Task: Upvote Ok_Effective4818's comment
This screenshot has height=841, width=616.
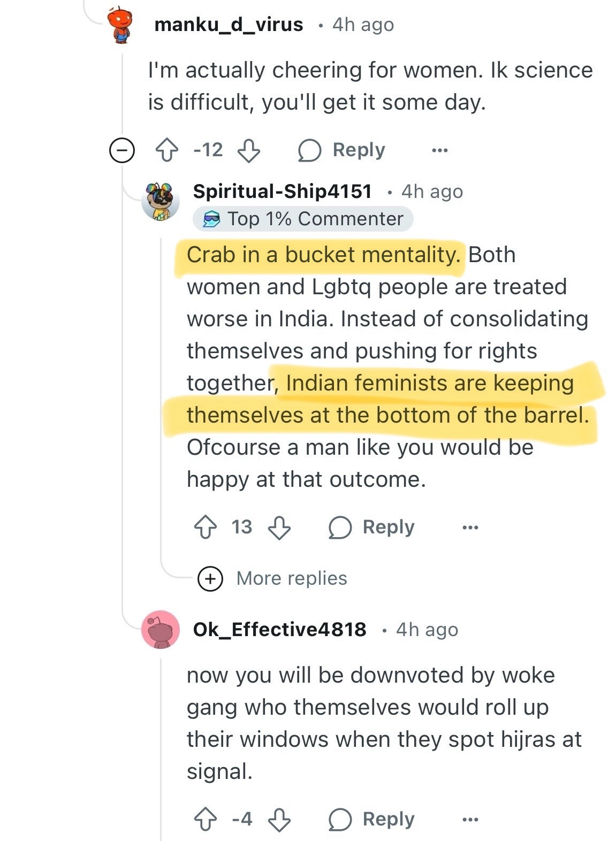Action: click(205, 820)
